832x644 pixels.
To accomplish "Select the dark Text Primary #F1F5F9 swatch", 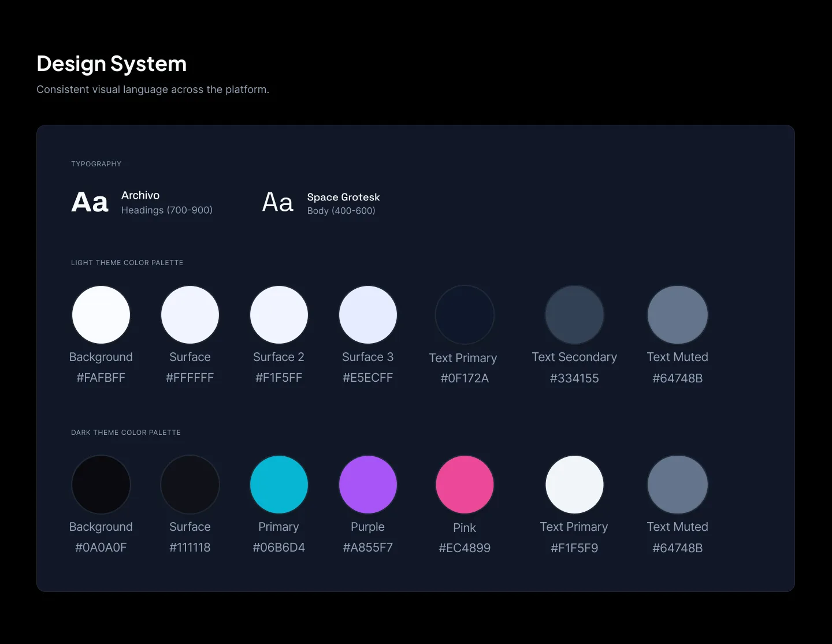I will coord(574,485).
